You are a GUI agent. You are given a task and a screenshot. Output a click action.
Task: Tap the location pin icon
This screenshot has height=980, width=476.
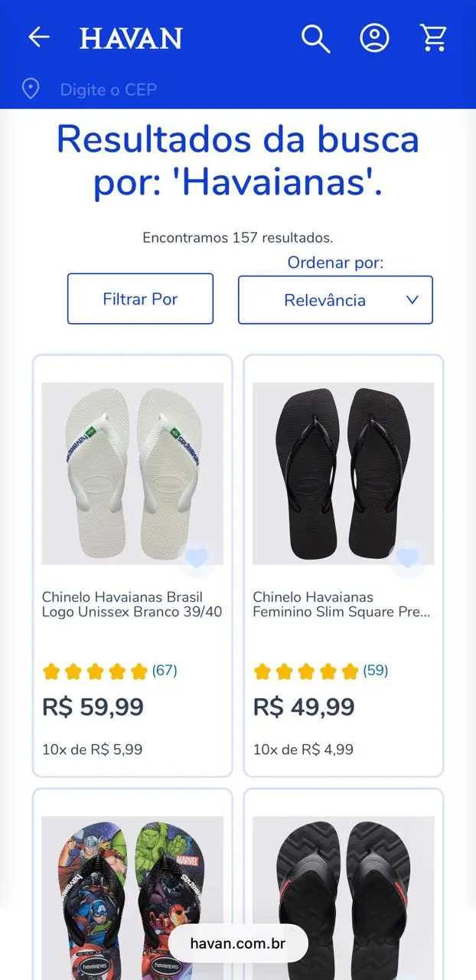point(31,89)
